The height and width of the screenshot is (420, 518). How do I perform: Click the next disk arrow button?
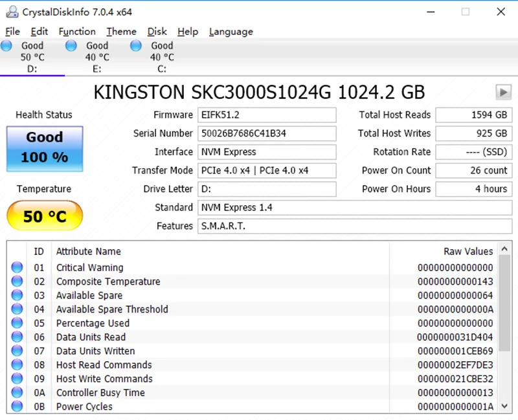(x=503, y=92)
